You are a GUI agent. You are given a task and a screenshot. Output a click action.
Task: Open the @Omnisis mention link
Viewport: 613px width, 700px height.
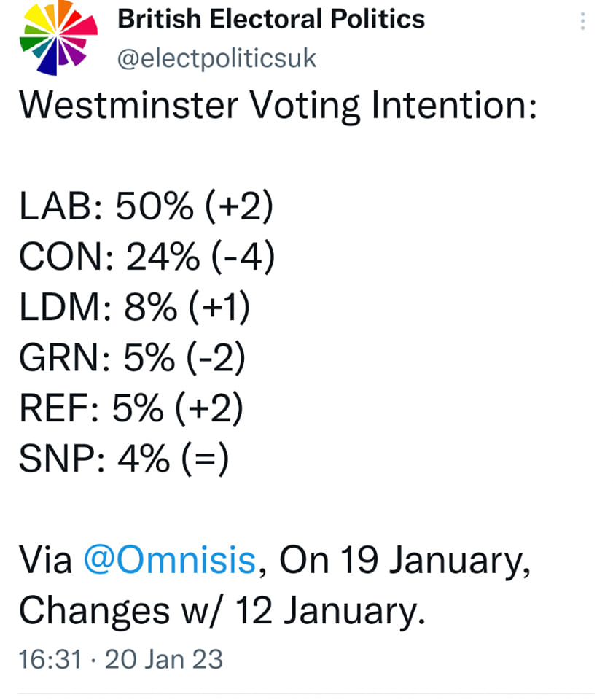pos(169,560)
